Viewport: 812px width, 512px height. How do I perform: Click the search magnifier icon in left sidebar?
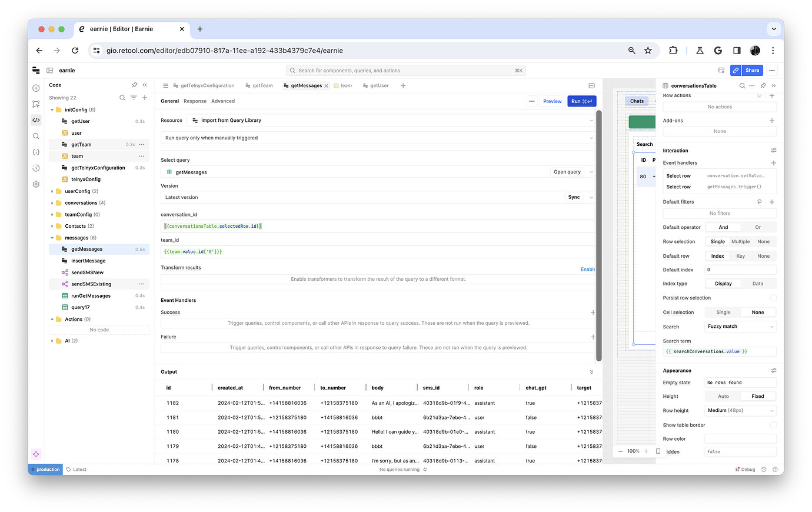point(36,136)
